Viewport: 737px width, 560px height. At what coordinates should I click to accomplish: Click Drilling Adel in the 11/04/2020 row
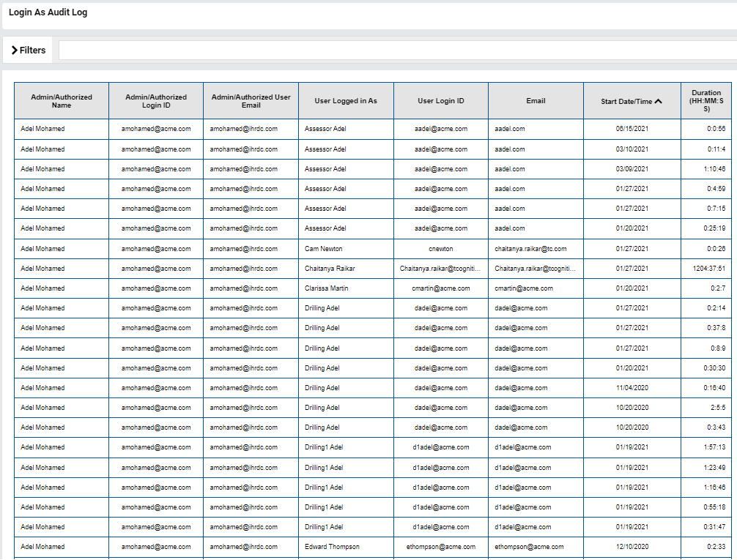[322, 388]
